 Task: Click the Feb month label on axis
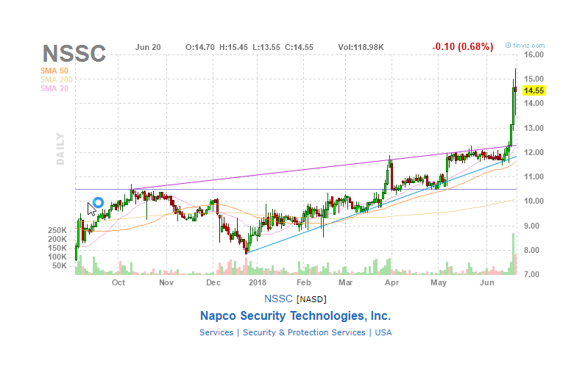[x=304, y=282]
